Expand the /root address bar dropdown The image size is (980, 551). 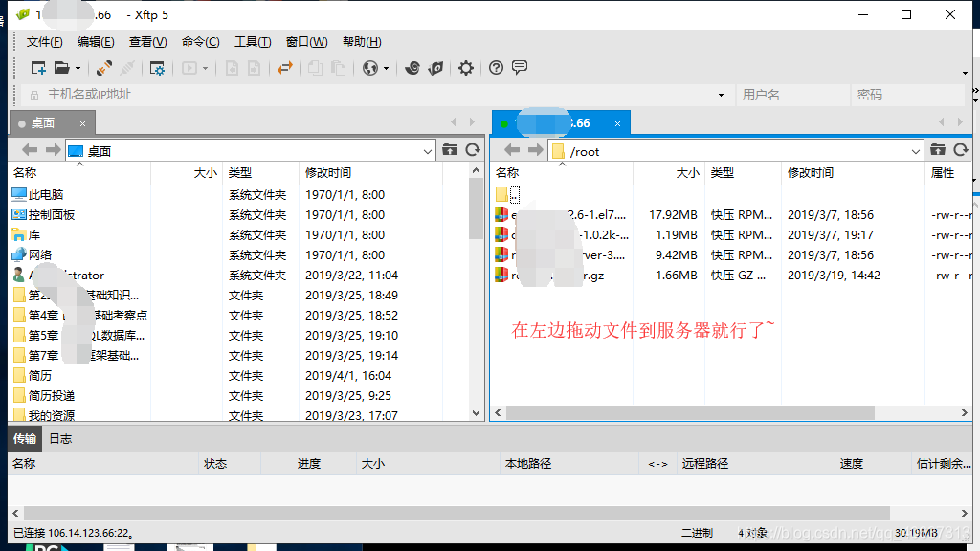(x=914, y=149)
